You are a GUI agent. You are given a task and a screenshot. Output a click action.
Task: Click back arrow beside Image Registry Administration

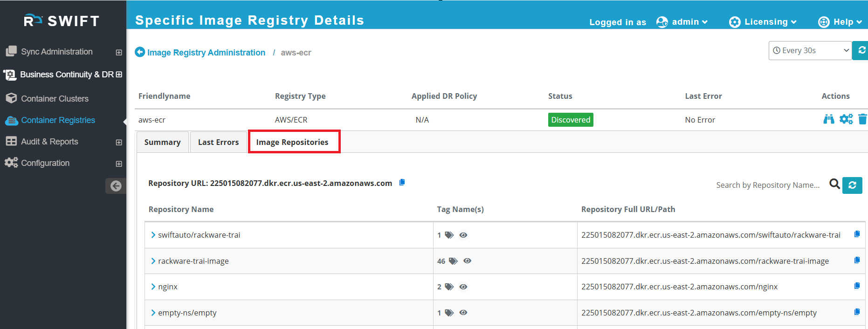coord(140,52)
